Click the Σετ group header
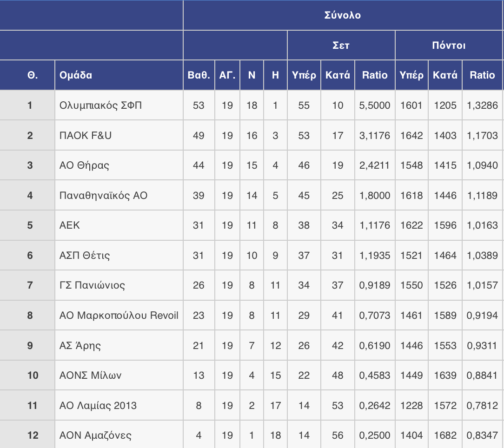 pos(341,46)
